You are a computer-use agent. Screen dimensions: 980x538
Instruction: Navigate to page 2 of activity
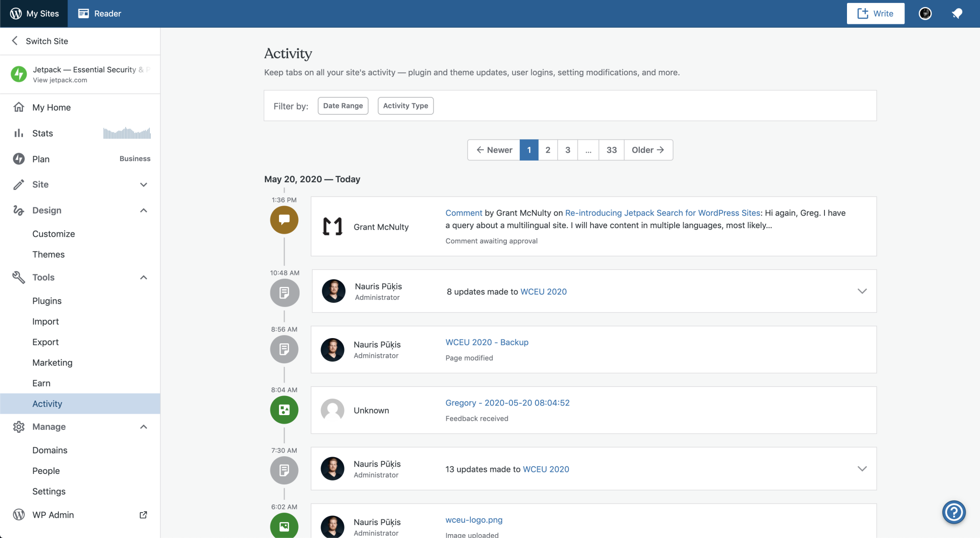coord(548,150)
